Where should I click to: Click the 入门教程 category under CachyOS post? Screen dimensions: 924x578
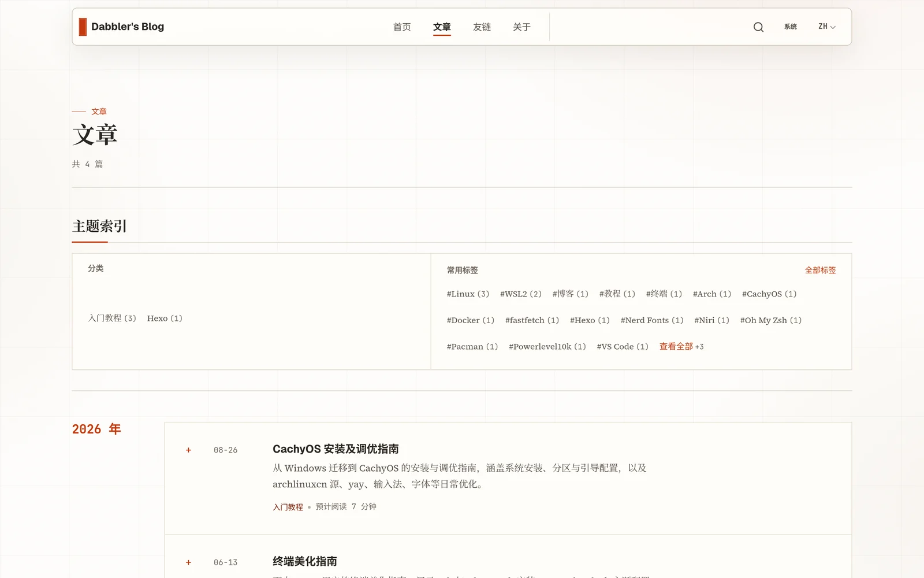tap(288, 507)
